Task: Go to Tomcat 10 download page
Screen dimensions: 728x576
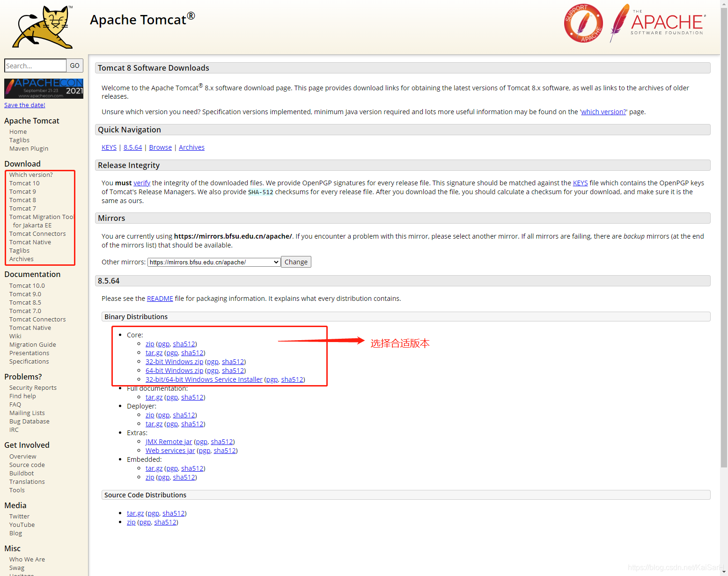Action: [x=24, y=183]
